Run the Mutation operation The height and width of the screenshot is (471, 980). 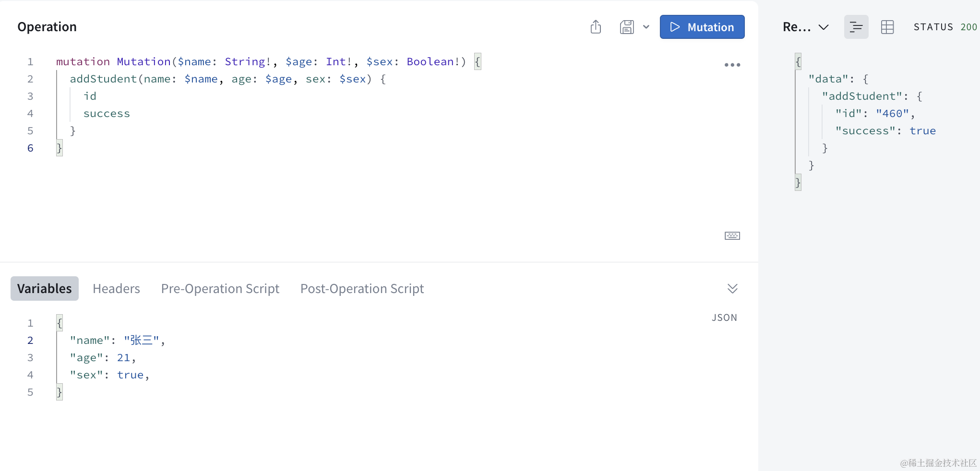coord(702,27)
